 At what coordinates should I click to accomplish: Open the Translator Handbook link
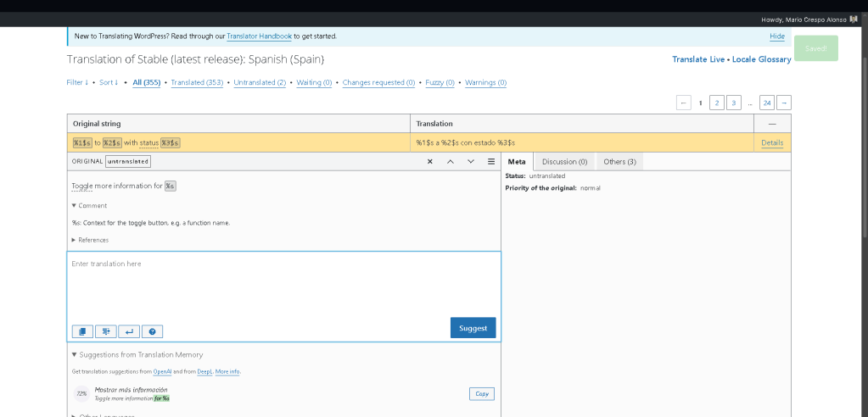click(x=259, y=36)
